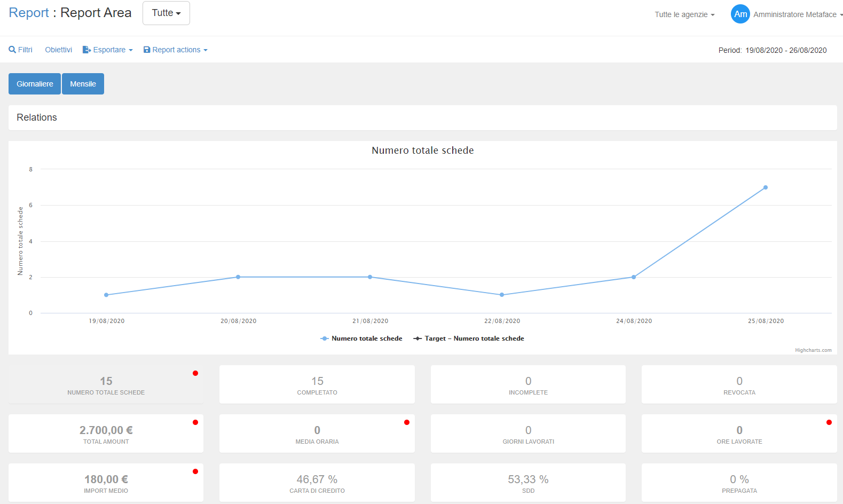Click red dot on Media Oraria card

[x=407, y=422]
